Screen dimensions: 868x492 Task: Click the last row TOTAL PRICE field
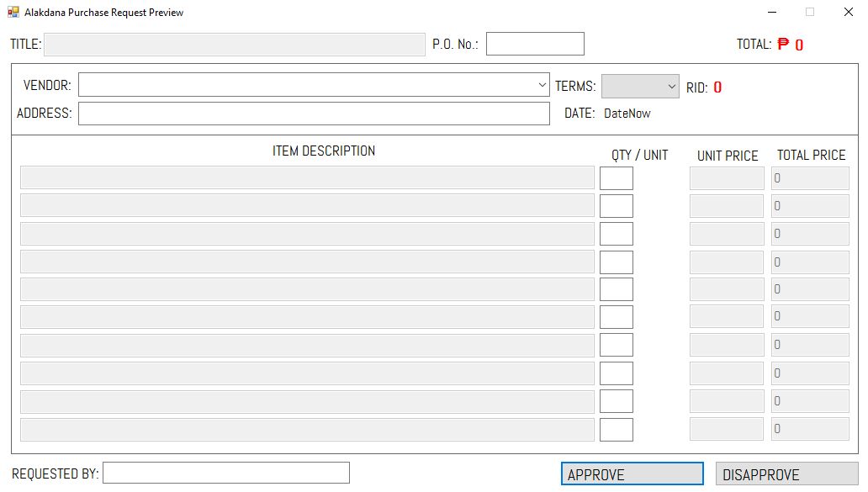(810, 429)
